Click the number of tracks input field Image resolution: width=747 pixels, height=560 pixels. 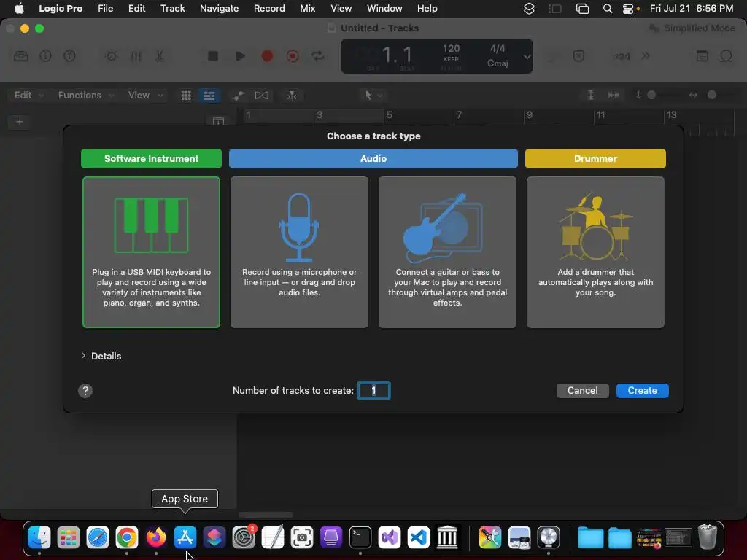(x=374, y=391)
